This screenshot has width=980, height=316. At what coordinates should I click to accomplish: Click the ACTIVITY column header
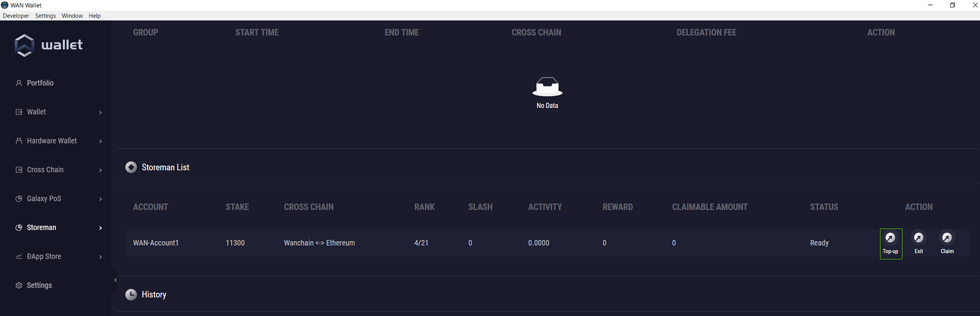pyautogui.click(x=545, y=207)
